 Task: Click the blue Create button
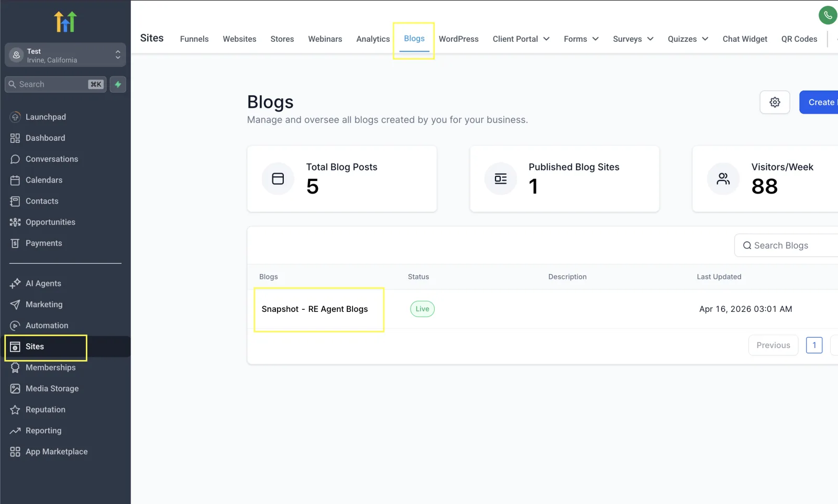point(819,102)
